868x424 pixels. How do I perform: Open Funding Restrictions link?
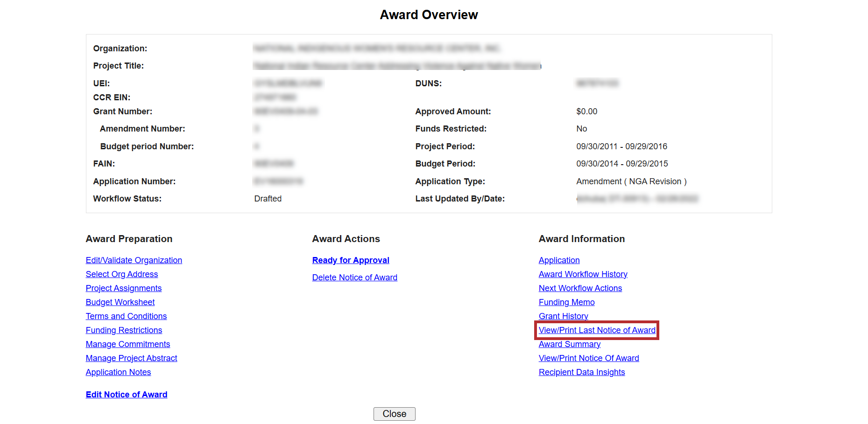point(124,330)
